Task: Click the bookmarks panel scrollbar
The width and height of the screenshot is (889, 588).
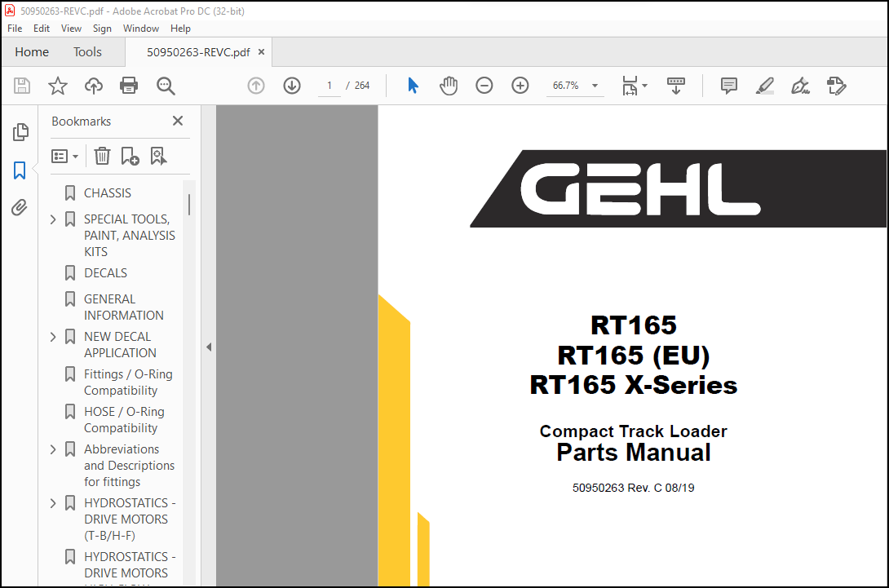Action: [189, 204]
